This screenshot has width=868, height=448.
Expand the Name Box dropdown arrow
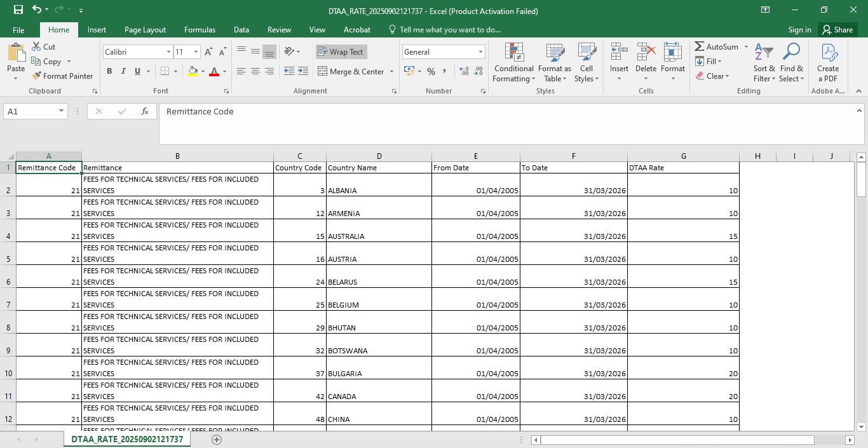point(62,111)
